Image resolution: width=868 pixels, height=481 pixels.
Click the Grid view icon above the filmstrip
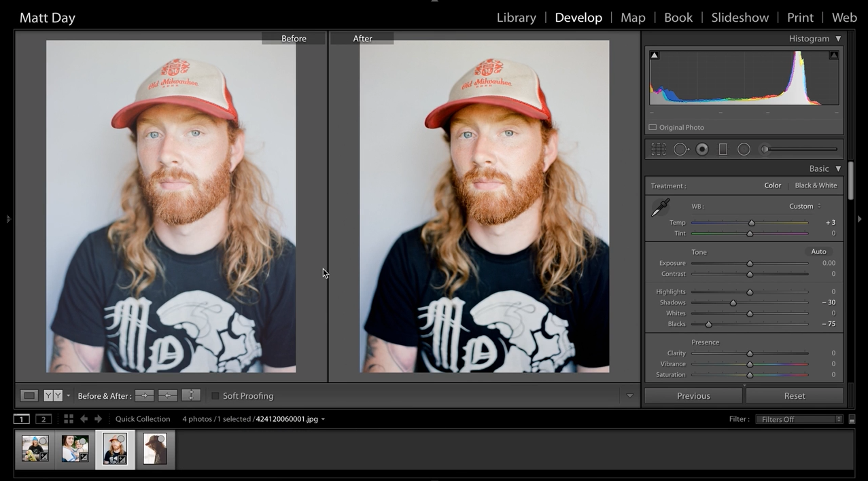coord(68,418)
